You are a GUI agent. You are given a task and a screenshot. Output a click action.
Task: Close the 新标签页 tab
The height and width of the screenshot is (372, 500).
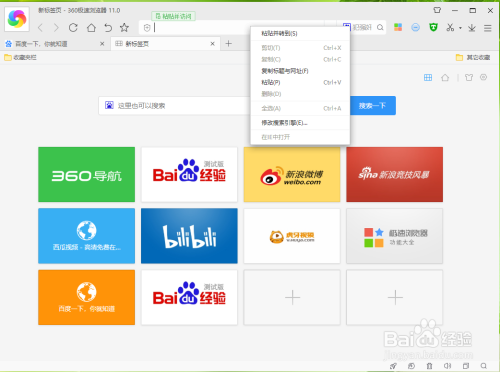point(212,44)
